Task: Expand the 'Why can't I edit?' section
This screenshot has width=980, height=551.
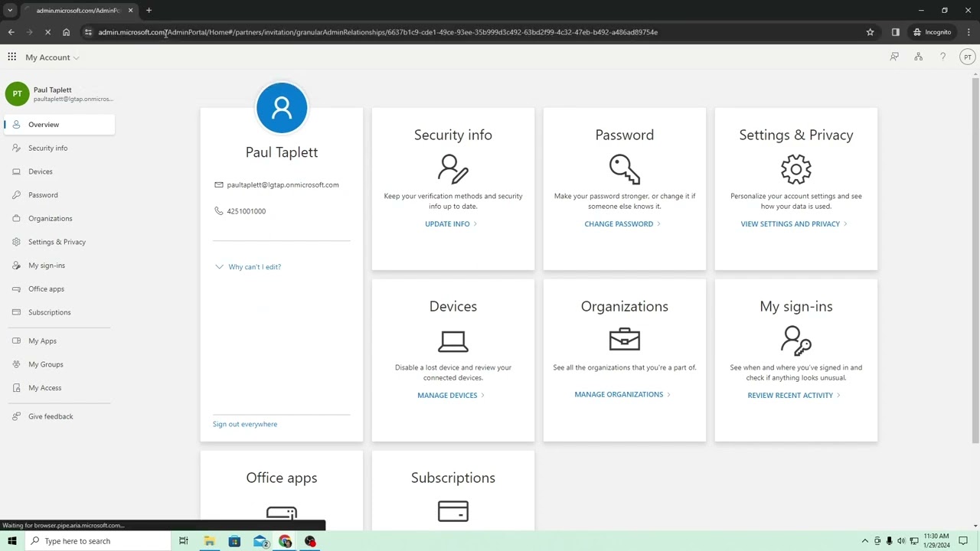Action: point(248,267)
